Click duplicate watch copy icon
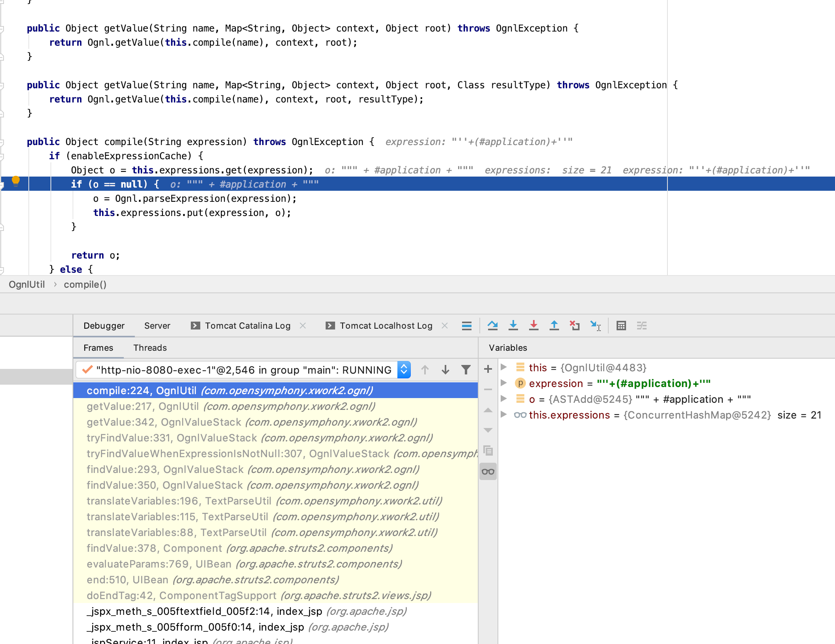This screenshot has height=644, width=835. coord(488,450)
